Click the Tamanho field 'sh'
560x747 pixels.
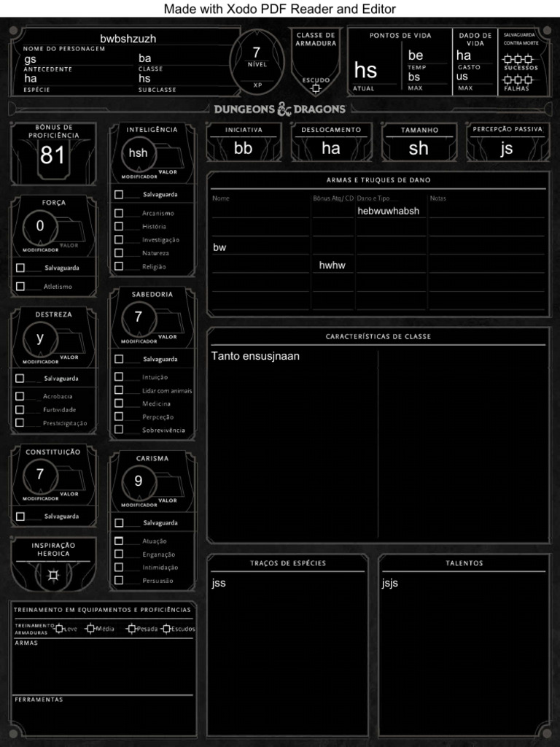pyautogui.click(x=419, y=149)
